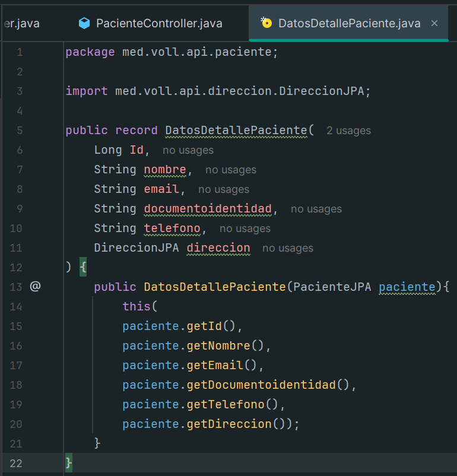Close the DatosDetallePaciente.java tab
457x476 pixels.
click(x=434, y=23)
